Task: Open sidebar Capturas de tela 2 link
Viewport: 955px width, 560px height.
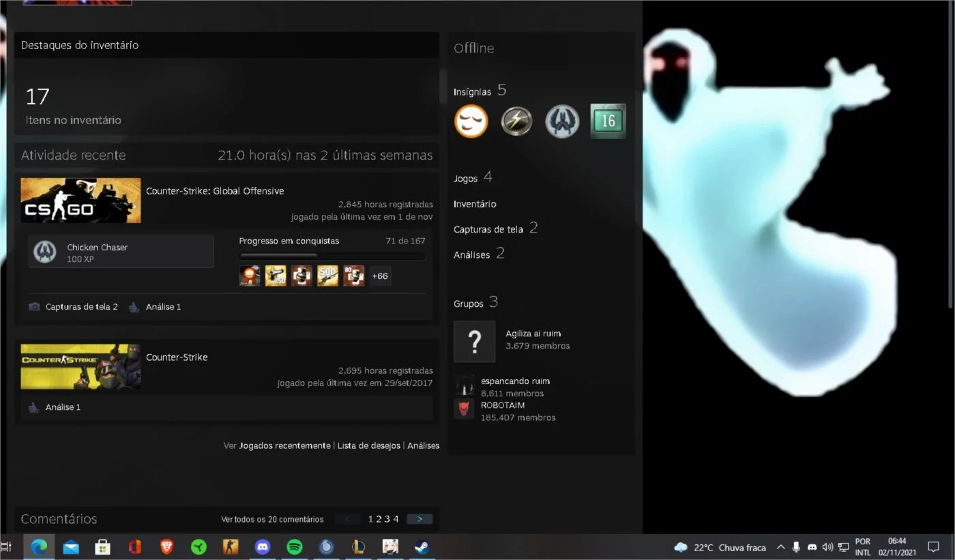Action: pos(496,229)
